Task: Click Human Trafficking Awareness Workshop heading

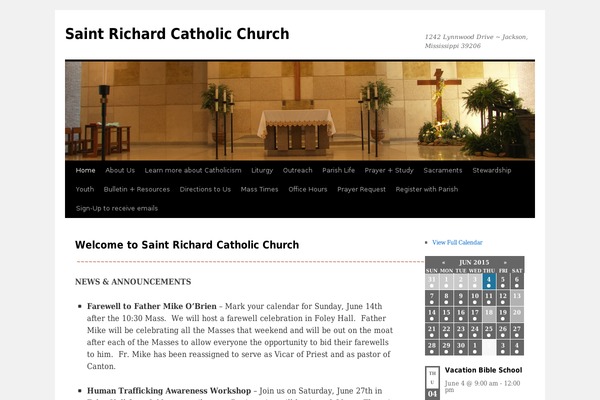Action: click(x=169, y=391)
